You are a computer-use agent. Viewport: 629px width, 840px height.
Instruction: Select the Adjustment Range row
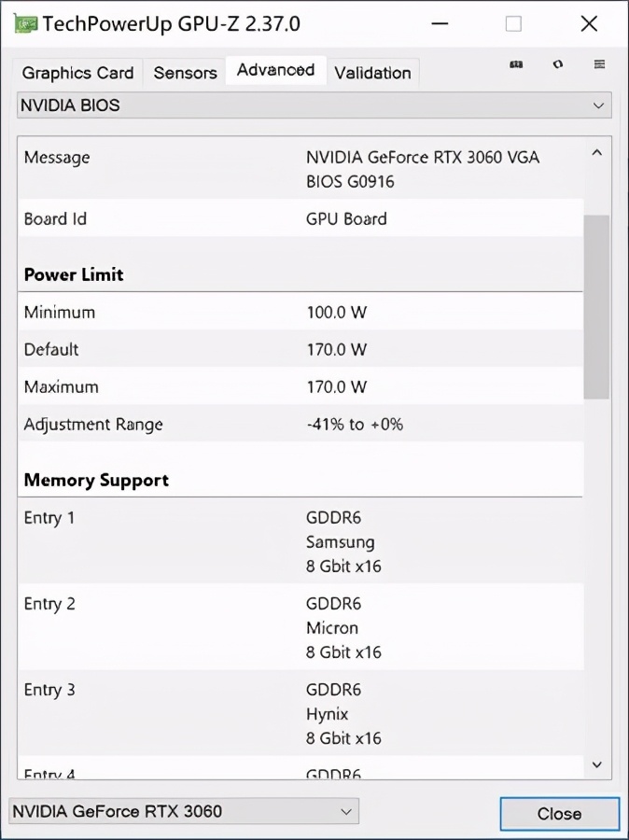pos(301,425)
